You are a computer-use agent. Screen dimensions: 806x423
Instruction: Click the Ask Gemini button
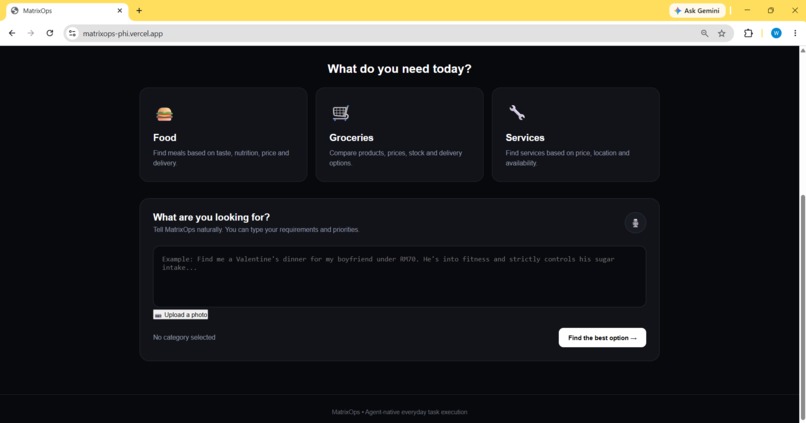[697, 11]
